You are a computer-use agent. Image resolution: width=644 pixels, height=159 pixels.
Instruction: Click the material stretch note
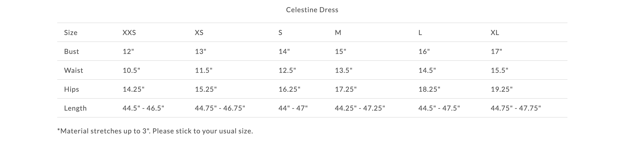pos(155,131)
